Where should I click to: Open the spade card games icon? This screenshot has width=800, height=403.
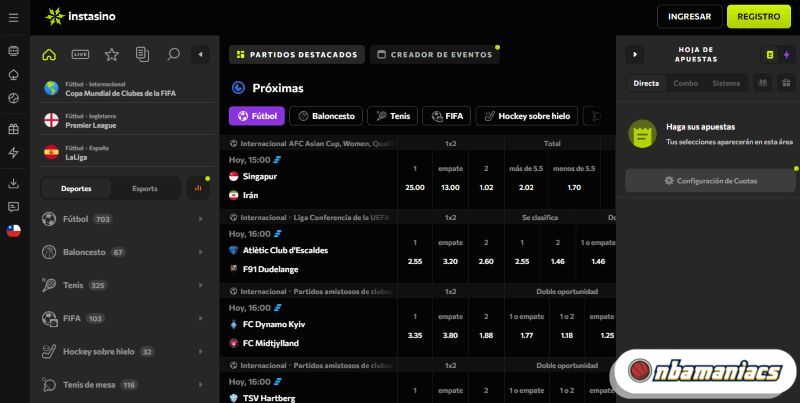(x=14, y=75)
